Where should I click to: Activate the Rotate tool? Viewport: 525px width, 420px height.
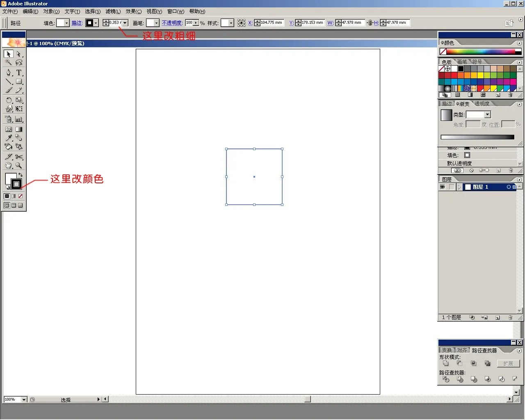tap(8, 100)
